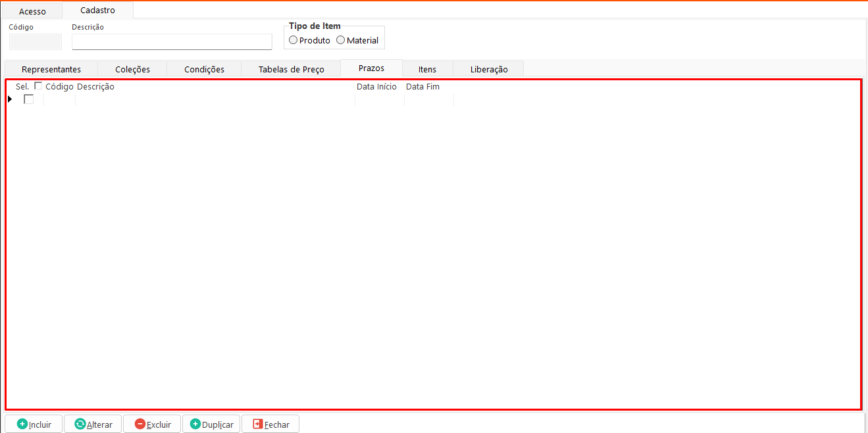Screen dimensions: 868x433
Task: Click the black row indicator arrow
Action: tap(10, 99)
